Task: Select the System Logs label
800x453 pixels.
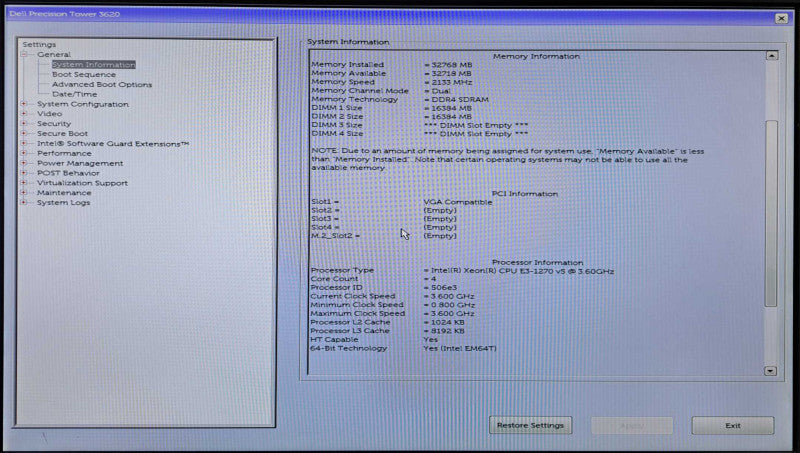Action: (x=63, y=203)
